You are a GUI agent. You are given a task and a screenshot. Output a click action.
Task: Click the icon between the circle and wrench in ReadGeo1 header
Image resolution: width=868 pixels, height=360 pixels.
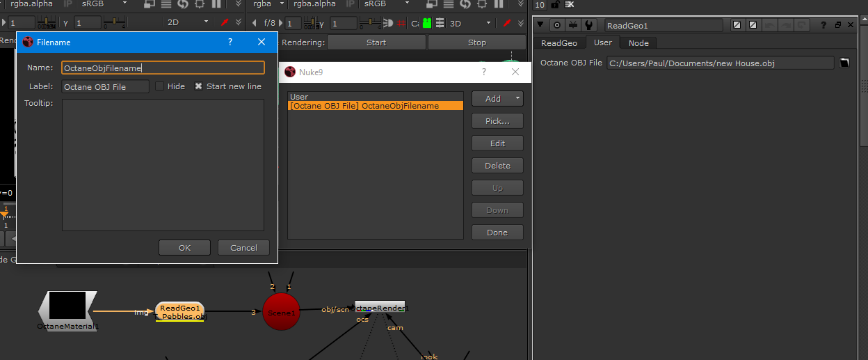573,26
